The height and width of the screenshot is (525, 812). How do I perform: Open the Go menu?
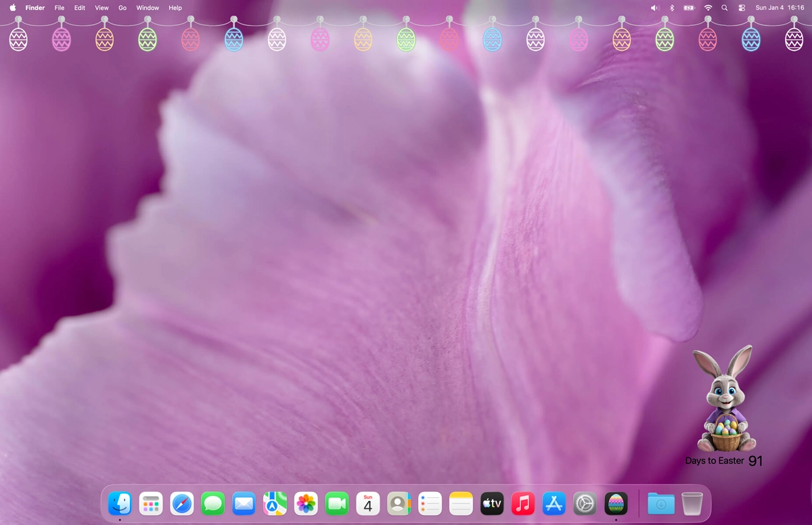(122, 7)
